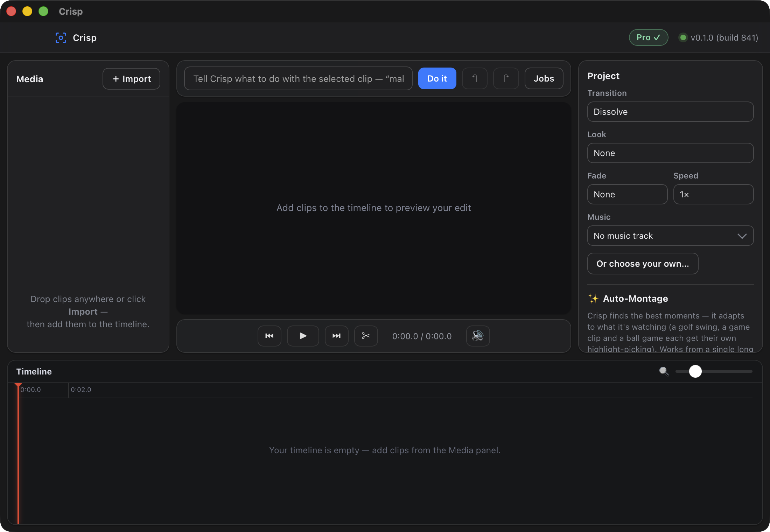Viewport: 770px width, 532px height.
Task: Open the Fade dropdown set to None
Action: coord(627,194)
